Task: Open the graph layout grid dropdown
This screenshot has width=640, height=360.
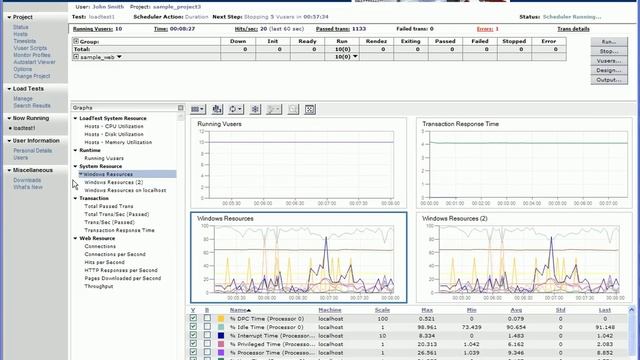Action: point(198,109)
